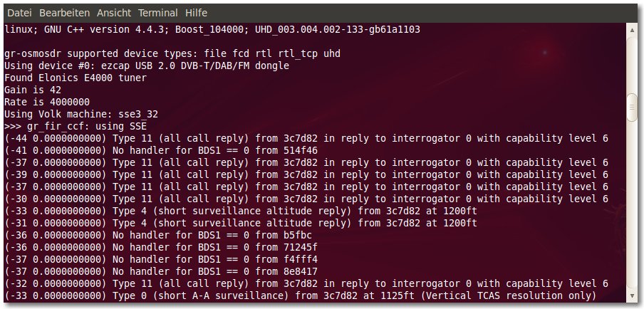The height and width of the screenshot is (309, 644).
Task: Click scrollbar track above the thumb
Action: click(632, 63)
